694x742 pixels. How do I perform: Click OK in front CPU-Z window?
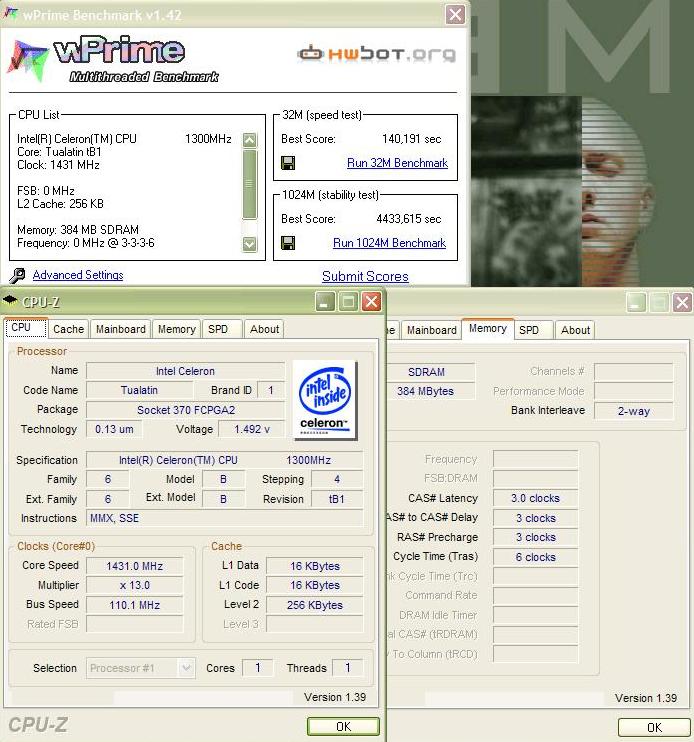[x=343, y=726]
